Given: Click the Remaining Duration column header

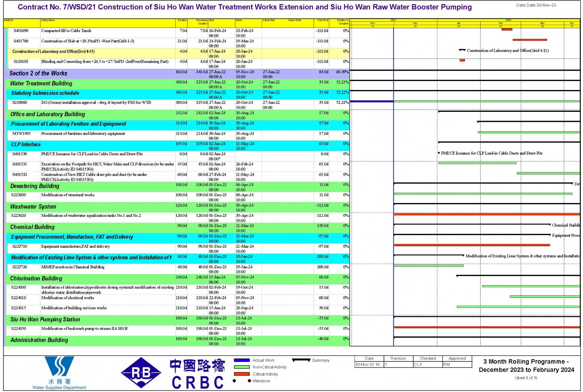Looking at the screenshot, I should [198, 23].
